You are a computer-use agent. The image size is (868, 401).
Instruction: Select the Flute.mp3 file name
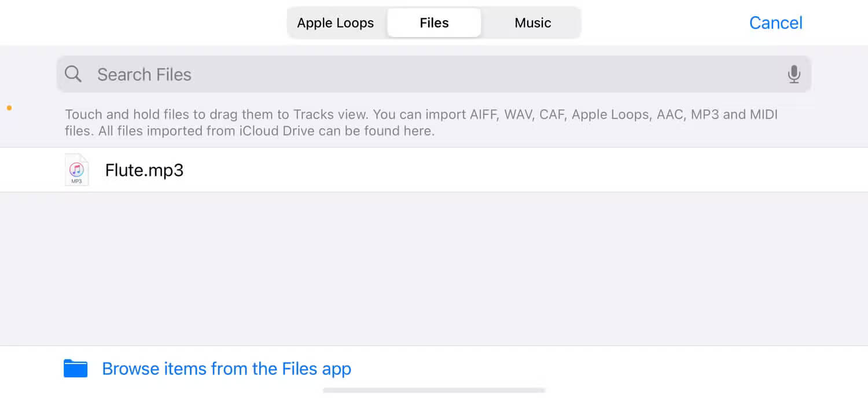coord(145,170)
